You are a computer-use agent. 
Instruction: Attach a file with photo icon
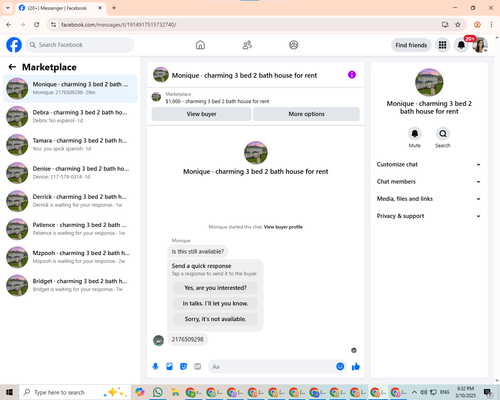169,367
